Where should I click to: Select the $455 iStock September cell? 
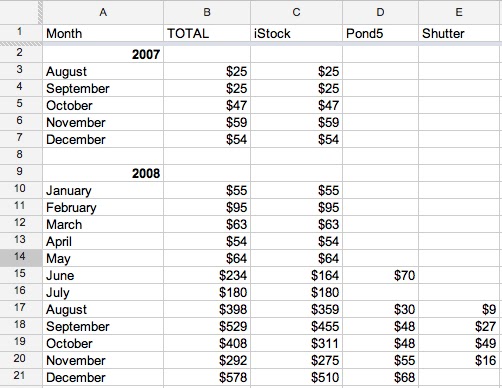[x=296, y=326]
